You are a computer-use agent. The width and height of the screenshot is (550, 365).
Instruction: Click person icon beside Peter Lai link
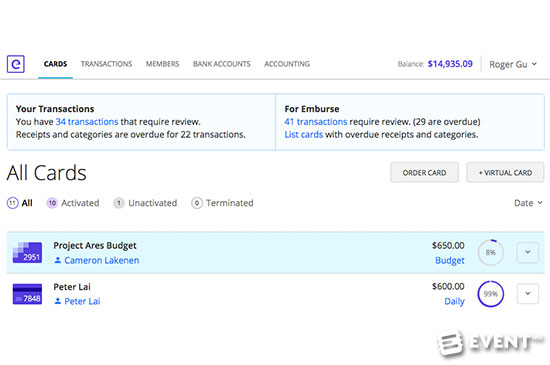tap(58, 302)
